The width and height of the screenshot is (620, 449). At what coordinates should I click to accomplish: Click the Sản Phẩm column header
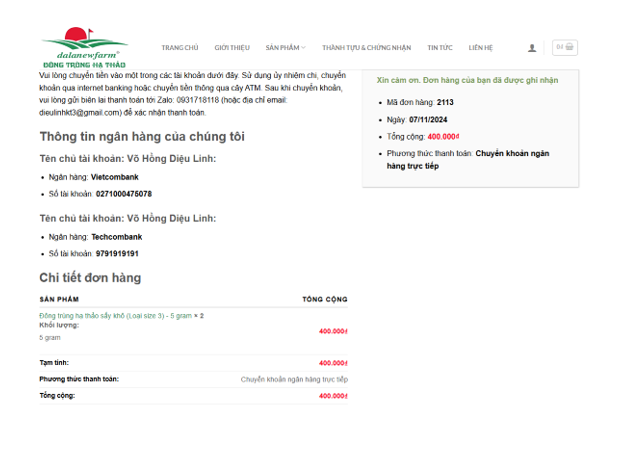pos(59,300)
